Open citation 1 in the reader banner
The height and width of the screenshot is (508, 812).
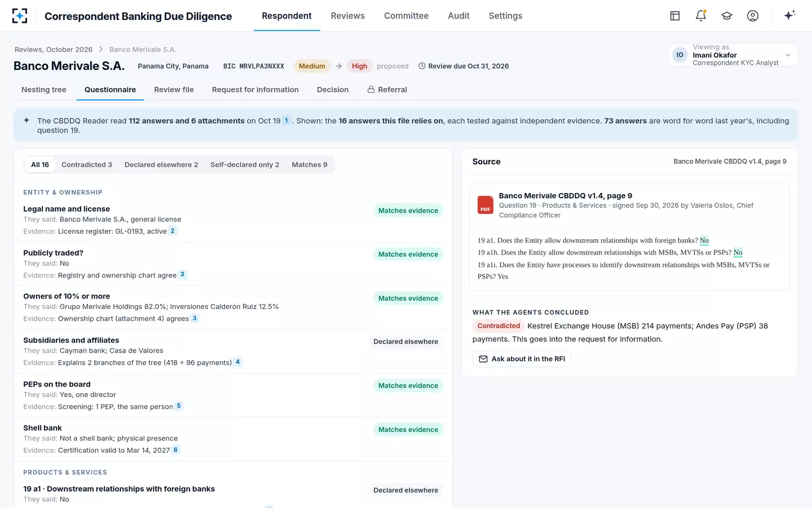pyautogui.click(x=286, y=120)
